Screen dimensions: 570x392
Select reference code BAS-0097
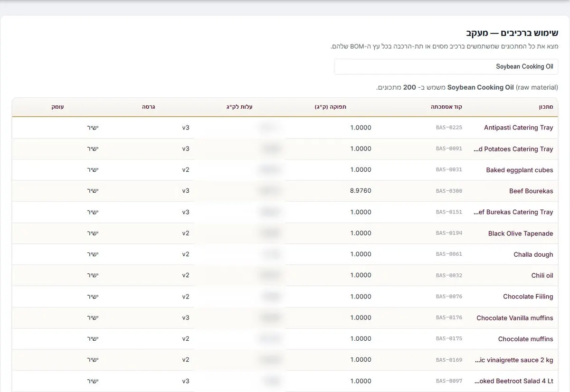pos(449,381)
